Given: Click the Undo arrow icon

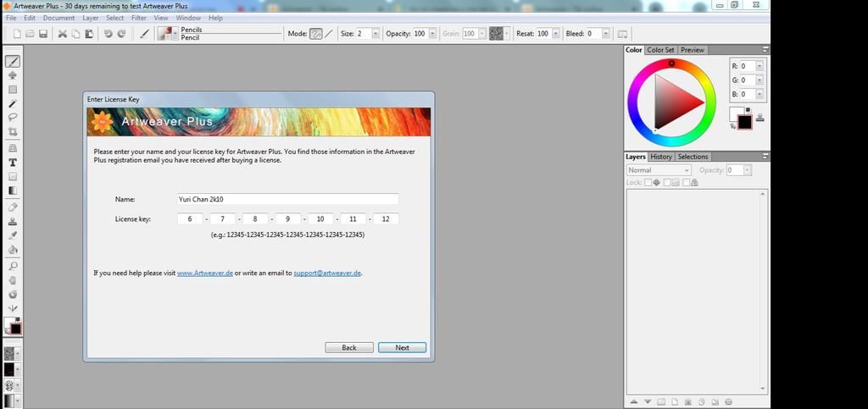Looking at the screenshot, I should (x=108, y=34).
